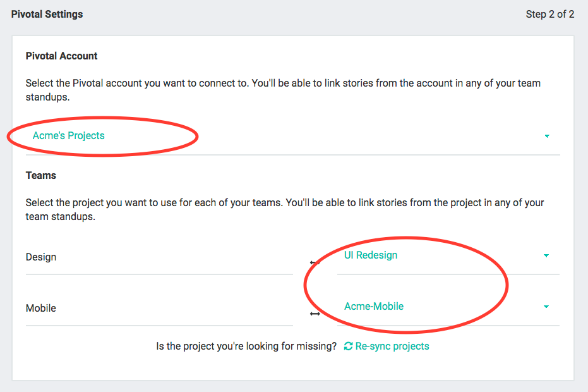Click the arrow of the Pivotal account selector
The width and height of the screenshot is (588, 392).
point(547,137)
